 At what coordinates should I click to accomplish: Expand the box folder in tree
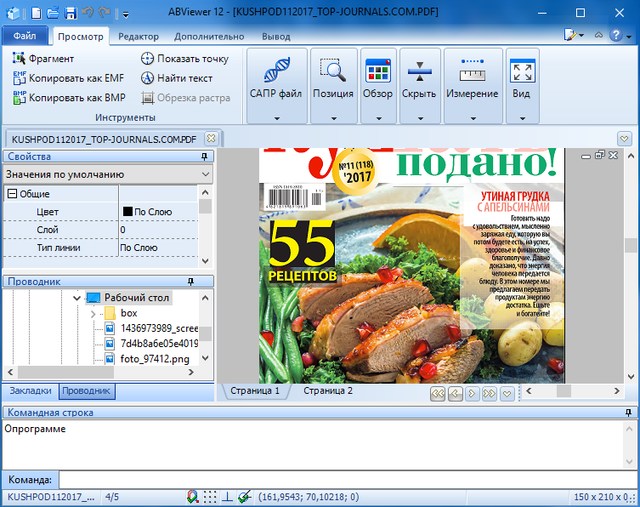tap(92, 313)
